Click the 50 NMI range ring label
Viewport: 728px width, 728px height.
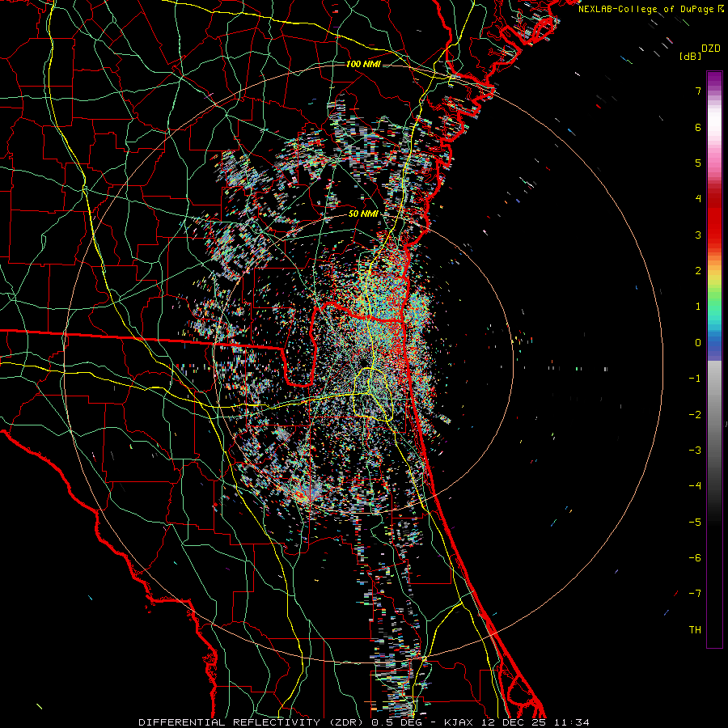[363, 214]
